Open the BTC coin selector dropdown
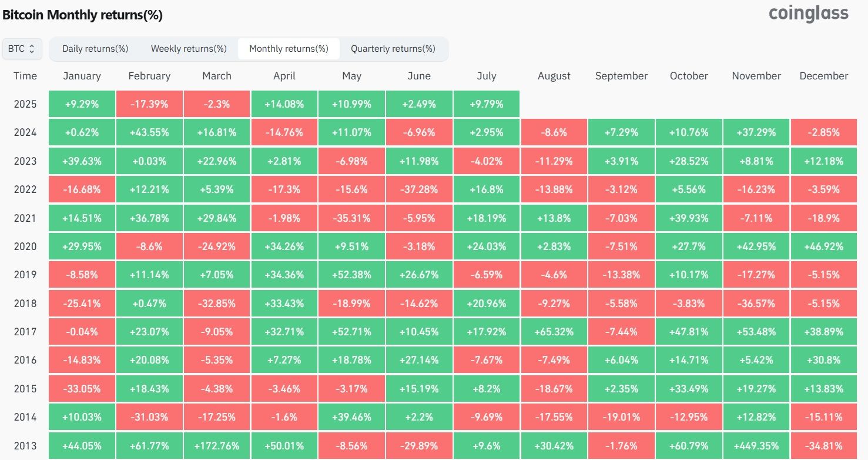 (x=22, y=49)
